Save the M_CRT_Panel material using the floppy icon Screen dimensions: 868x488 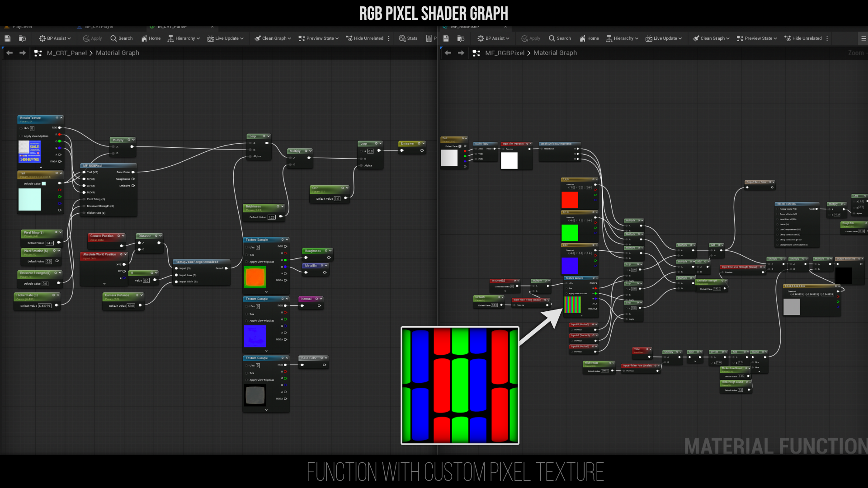[7, 38]
